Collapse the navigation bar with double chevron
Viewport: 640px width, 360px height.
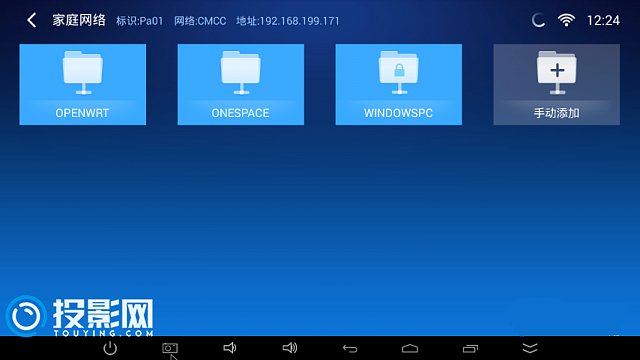tap(530, 348)
